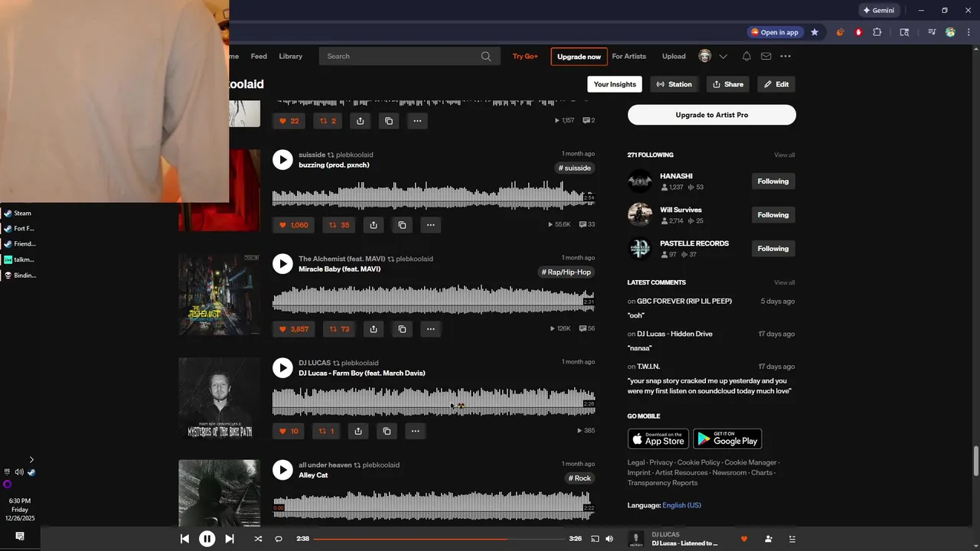The height and width of the screenshot is (551, 980).
Task: Toggle repost on Farm Boy with 1 repost
Action: coord(326,431)
